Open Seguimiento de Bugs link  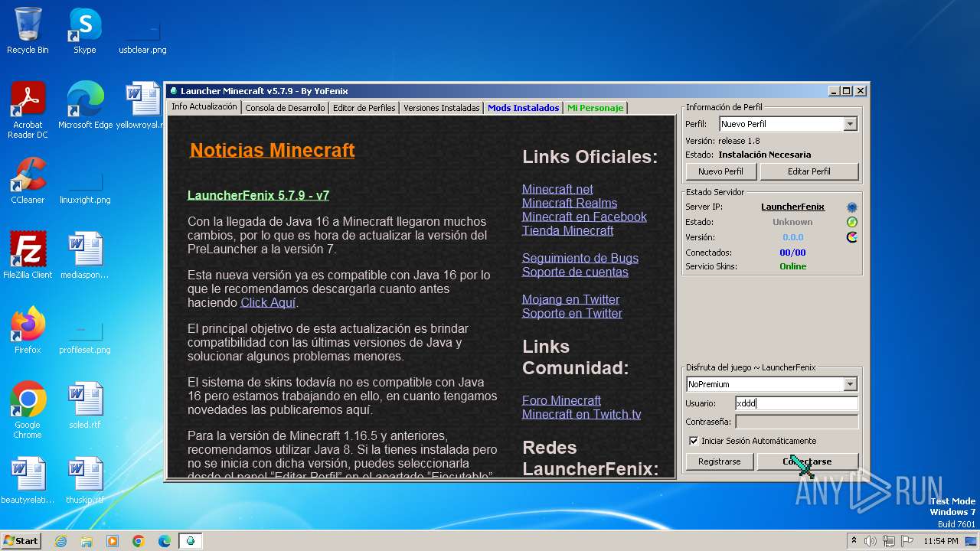(x=580, y=258)
